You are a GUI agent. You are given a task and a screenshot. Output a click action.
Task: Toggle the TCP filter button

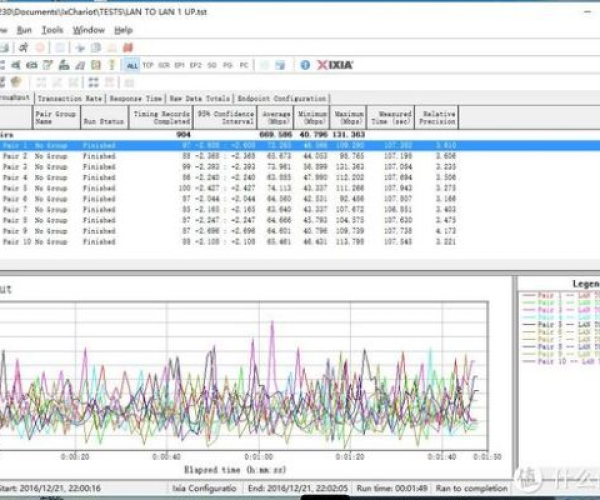[148, 64]
